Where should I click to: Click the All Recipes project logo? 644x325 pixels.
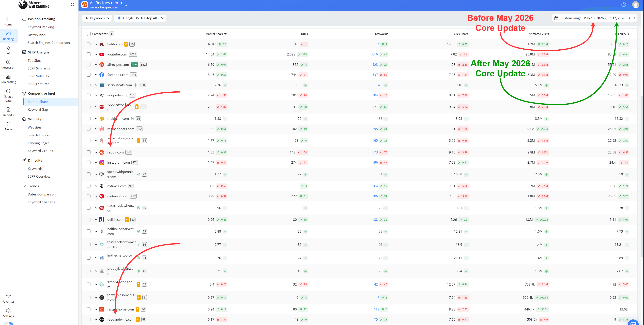coord(85,5)
